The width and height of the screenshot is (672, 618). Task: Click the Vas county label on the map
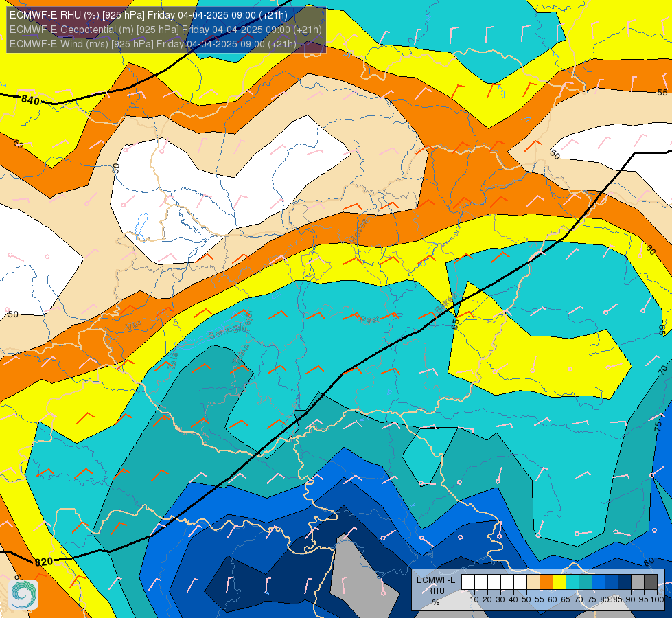[134, 325]
